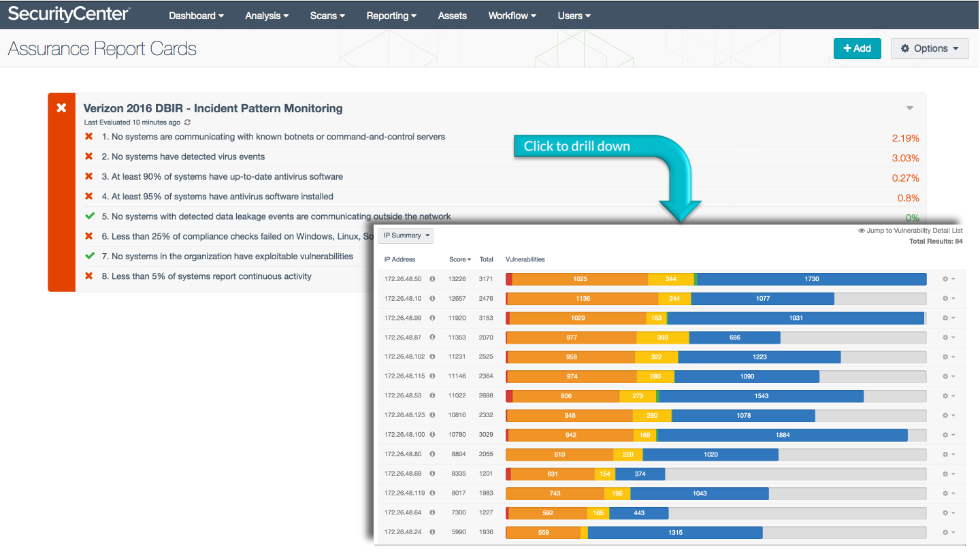Show info icon for 172.26.48.102

pyautogui.click(x=432, y=357)
